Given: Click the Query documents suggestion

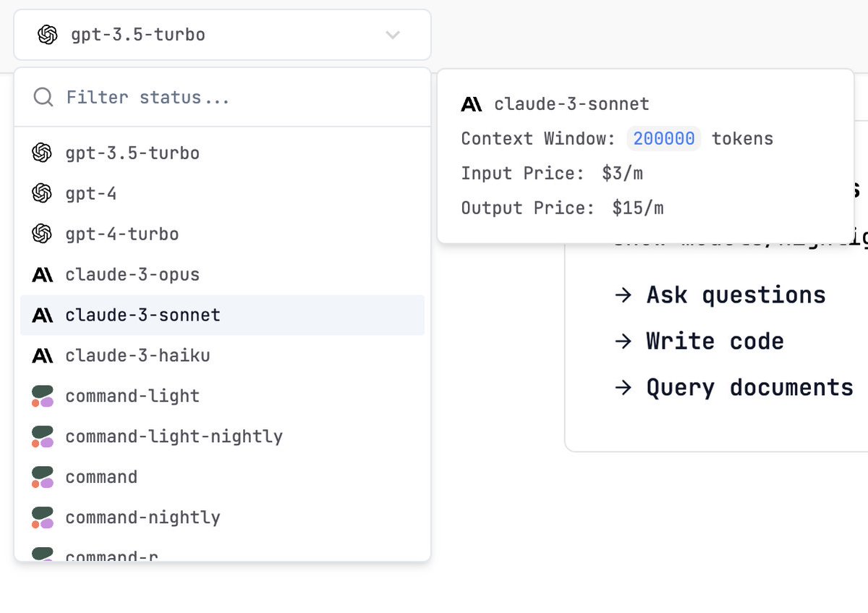Looking at the screenshot, I should tap(749, 387).
